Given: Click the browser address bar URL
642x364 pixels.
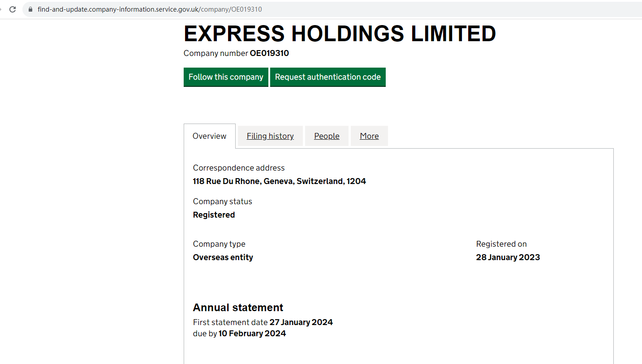Looking at the screenshot, I should click(x=150, y=9).
